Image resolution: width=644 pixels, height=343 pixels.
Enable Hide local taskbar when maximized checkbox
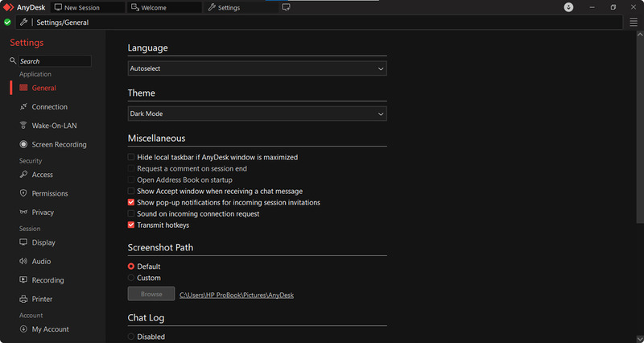(131, 158)
